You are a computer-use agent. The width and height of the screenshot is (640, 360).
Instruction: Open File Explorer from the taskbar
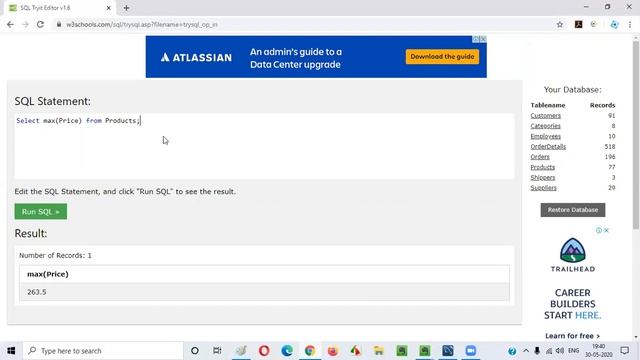tap(379, 351)
